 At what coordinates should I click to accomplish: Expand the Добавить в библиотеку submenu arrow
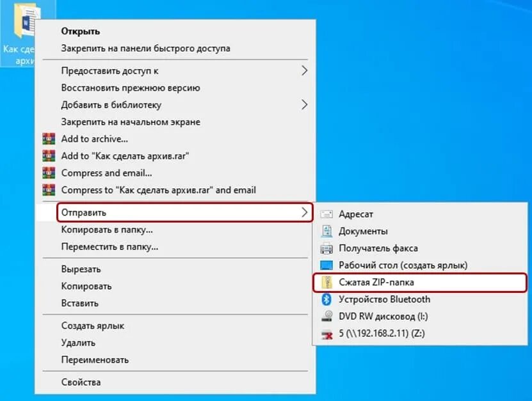pos(304,105)
